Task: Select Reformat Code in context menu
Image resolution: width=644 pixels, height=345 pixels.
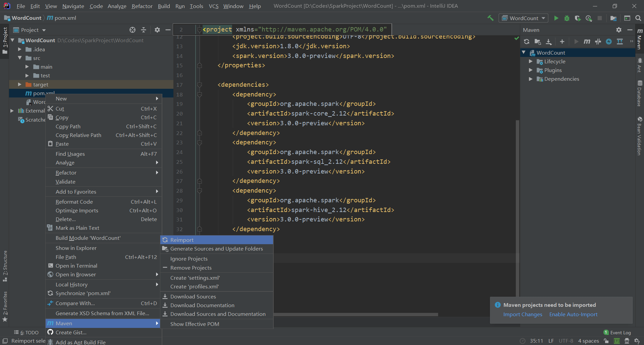Action: tap(104, 202)
